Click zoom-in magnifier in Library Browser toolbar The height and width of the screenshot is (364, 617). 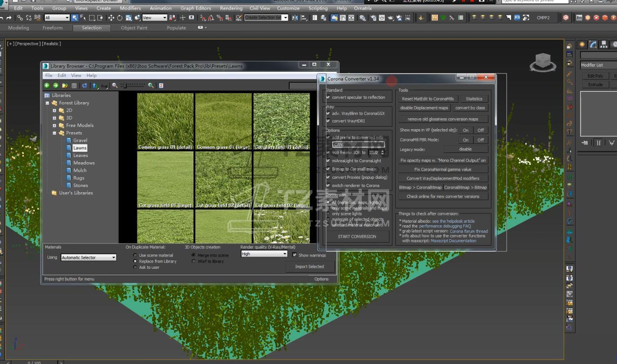[x=150, y=86]
